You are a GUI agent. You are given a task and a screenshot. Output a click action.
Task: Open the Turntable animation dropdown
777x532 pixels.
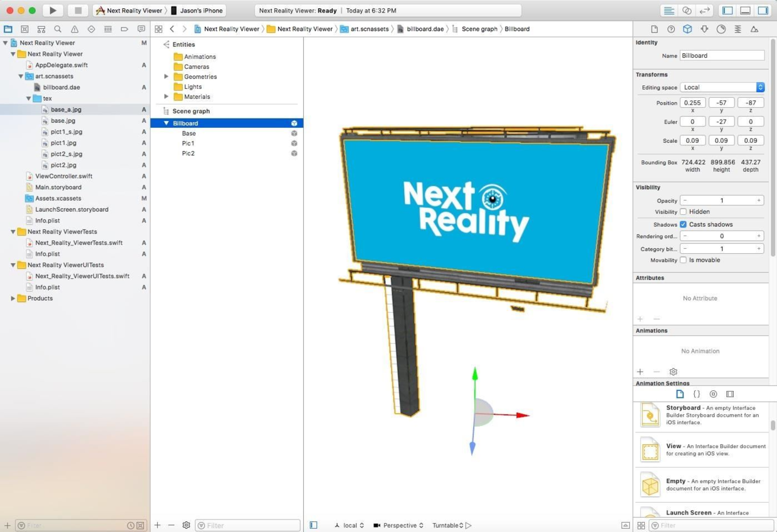tap(449, 525)
